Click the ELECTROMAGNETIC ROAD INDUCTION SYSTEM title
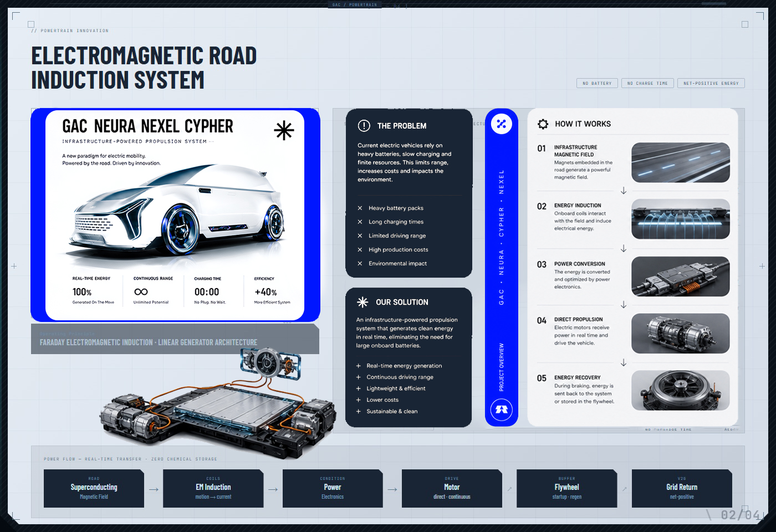 pos(144,68)
